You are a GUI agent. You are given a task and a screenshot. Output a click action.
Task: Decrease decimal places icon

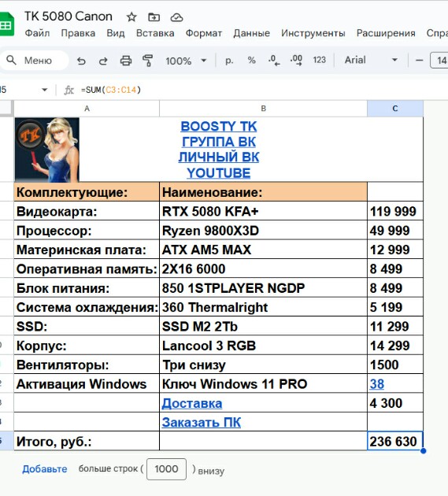274,60
